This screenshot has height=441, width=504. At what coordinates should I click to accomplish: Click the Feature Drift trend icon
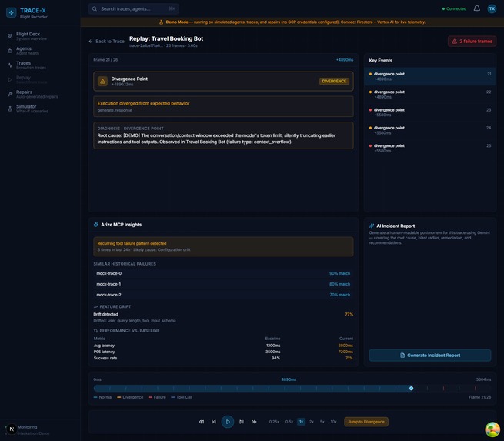pos(95,306)
